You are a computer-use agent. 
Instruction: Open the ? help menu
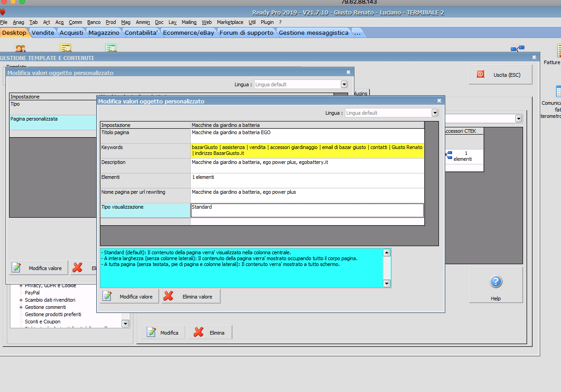[x=280, y=22]
